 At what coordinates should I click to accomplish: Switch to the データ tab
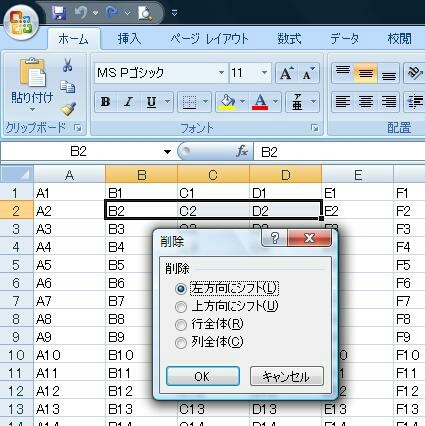click(345, 39)
